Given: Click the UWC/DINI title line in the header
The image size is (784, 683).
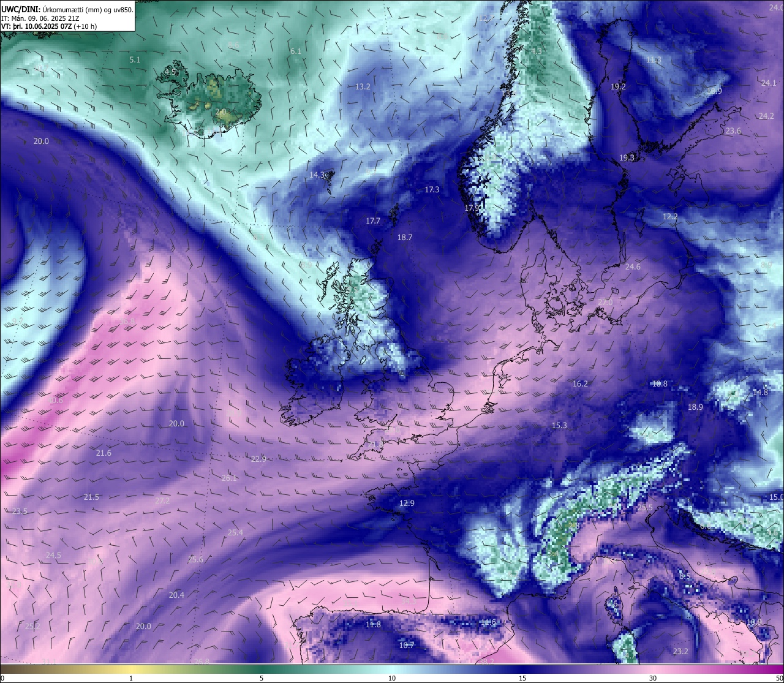Looking at the screenshot, I should click(x=67, y=9).
